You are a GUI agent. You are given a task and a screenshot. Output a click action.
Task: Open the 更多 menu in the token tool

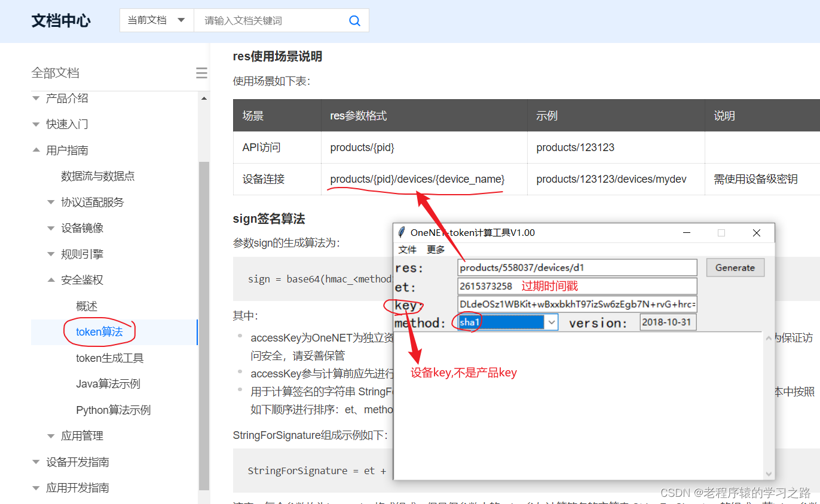coord(436,250)
